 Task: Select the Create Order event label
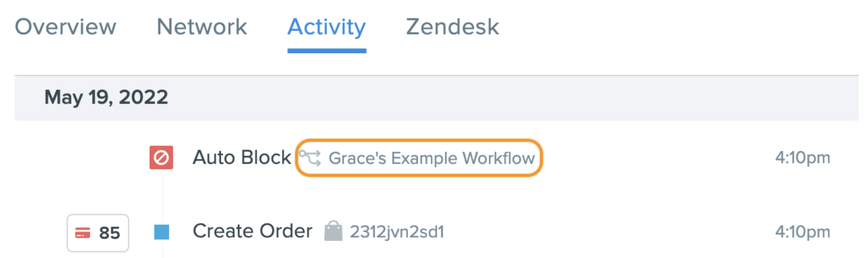(x=252, y=231)
